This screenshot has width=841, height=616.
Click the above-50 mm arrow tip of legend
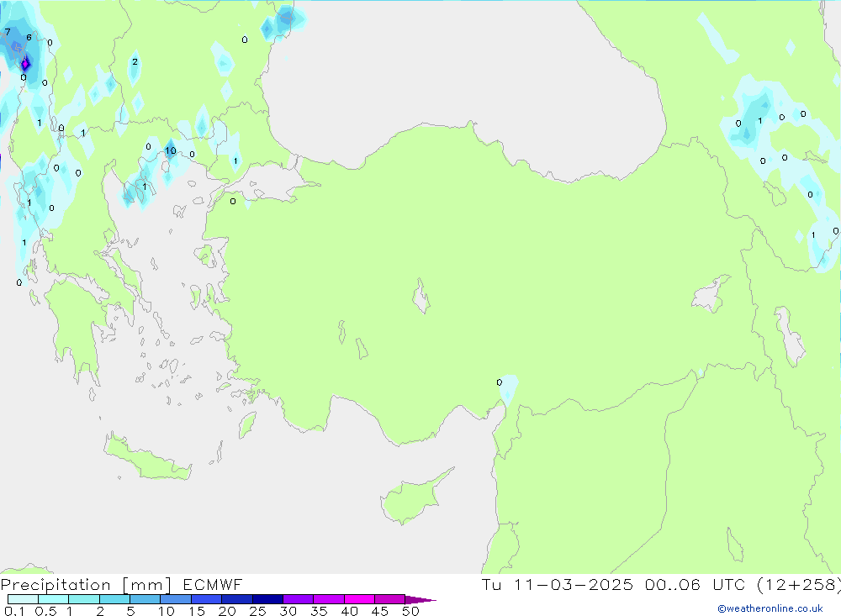click(x=420, y=600)
